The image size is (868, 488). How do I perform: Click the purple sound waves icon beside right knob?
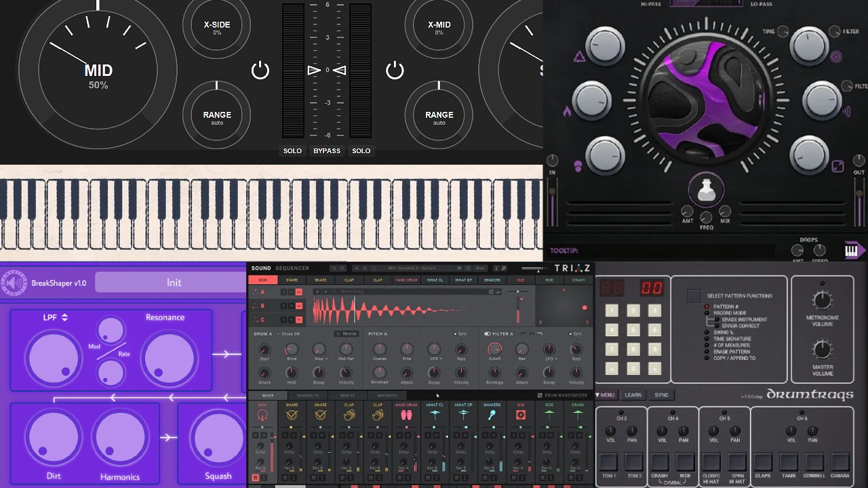click(x=846, y=112)
